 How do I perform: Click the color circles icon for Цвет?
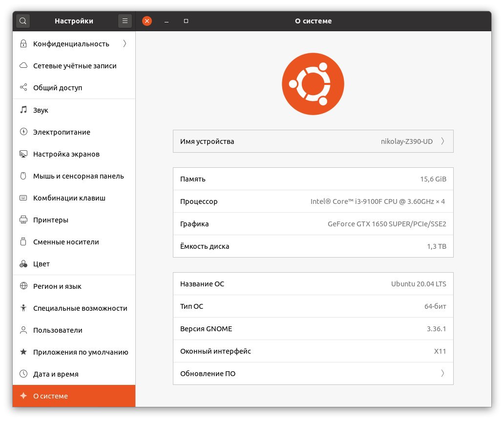click(23, 263)
